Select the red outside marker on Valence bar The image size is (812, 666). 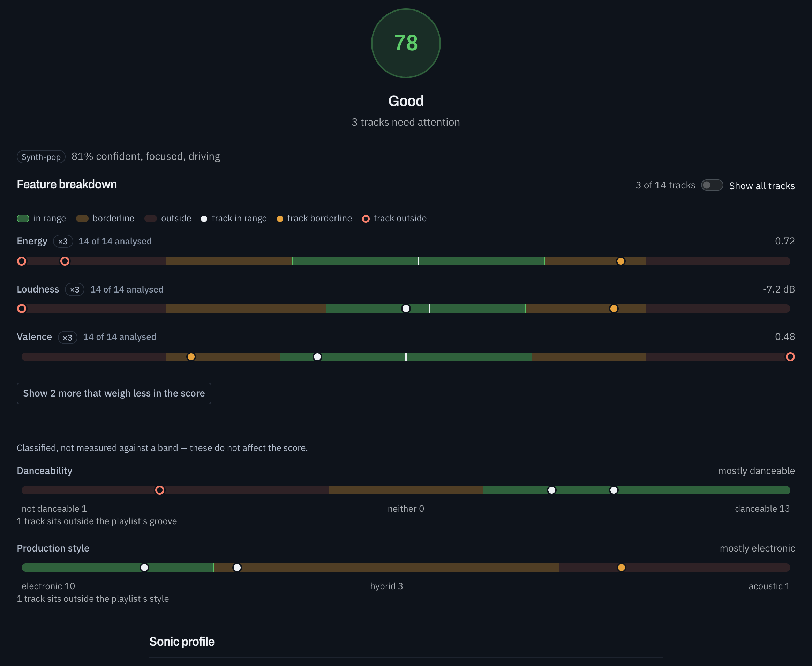(x=790, y=357)
